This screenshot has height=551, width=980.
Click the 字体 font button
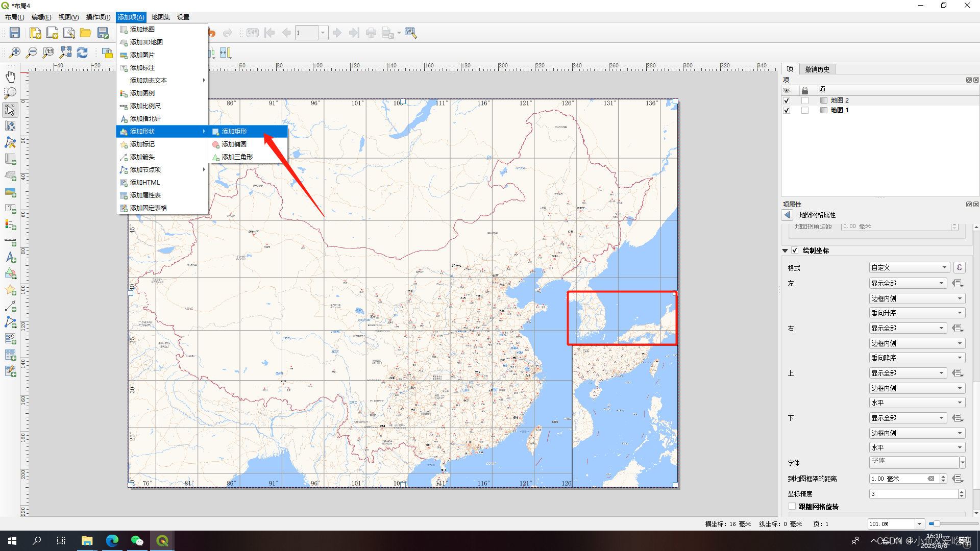(x=914, y=462)
